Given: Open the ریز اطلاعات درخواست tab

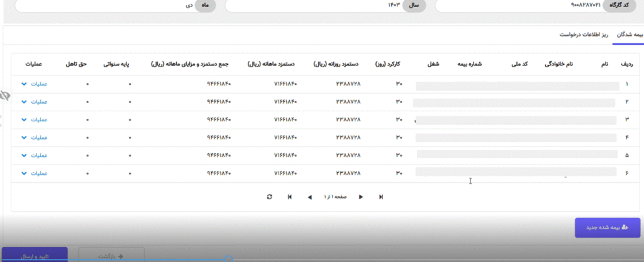Looking at the screenshot, I should (x=584, y=35).
